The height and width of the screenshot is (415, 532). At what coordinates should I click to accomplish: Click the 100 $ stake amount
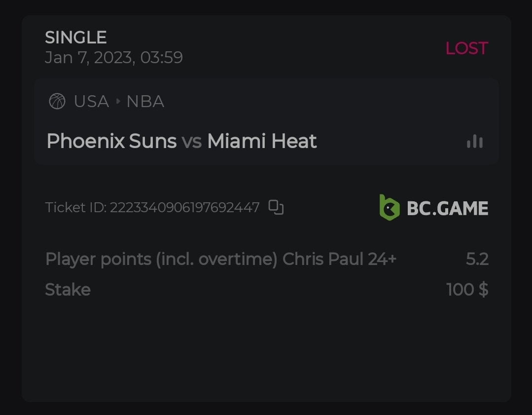[x=467, y=290]
